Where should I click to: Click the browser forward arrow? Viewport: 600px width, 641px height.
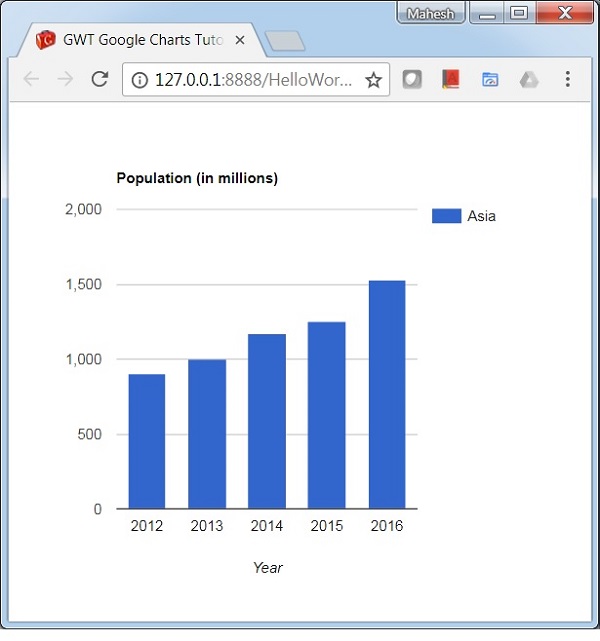click(x=65, y=80)
